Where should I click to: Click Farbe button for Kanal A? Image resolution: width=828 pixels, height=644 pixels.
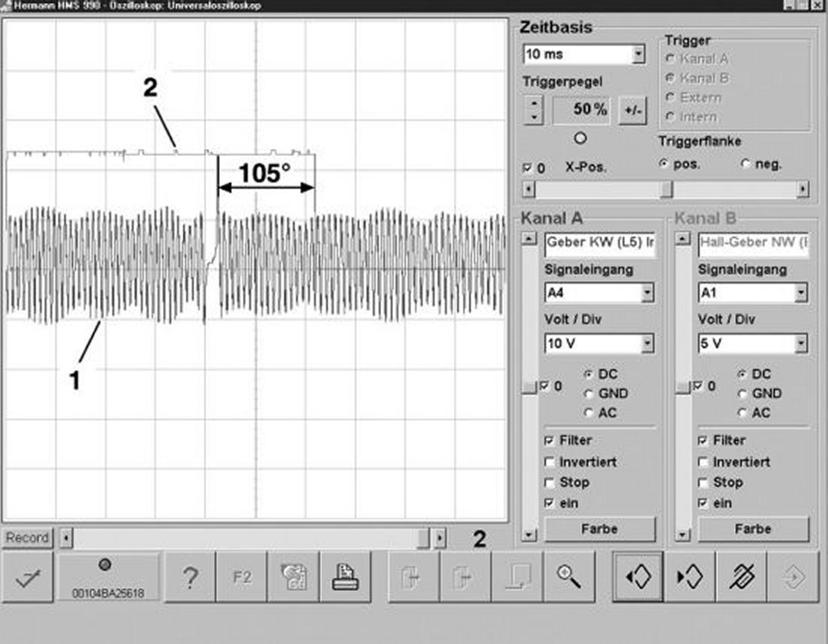point(599,529)
